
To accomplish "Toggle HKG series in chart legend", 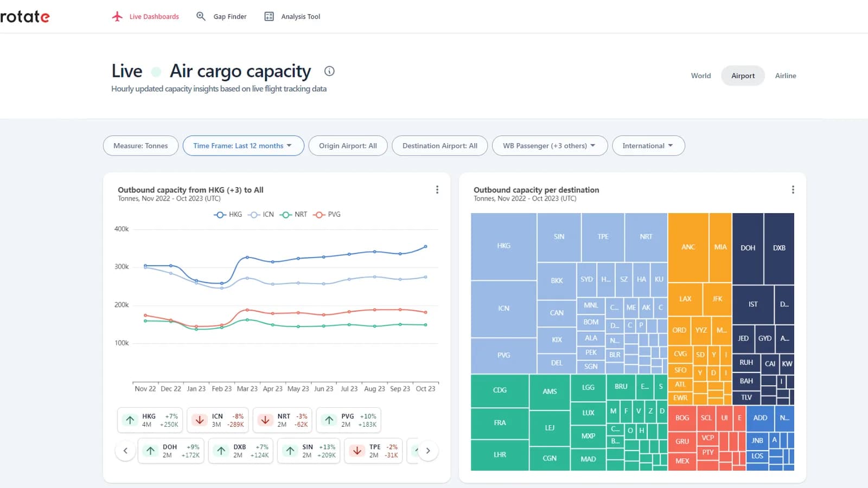I will [228, 215].
